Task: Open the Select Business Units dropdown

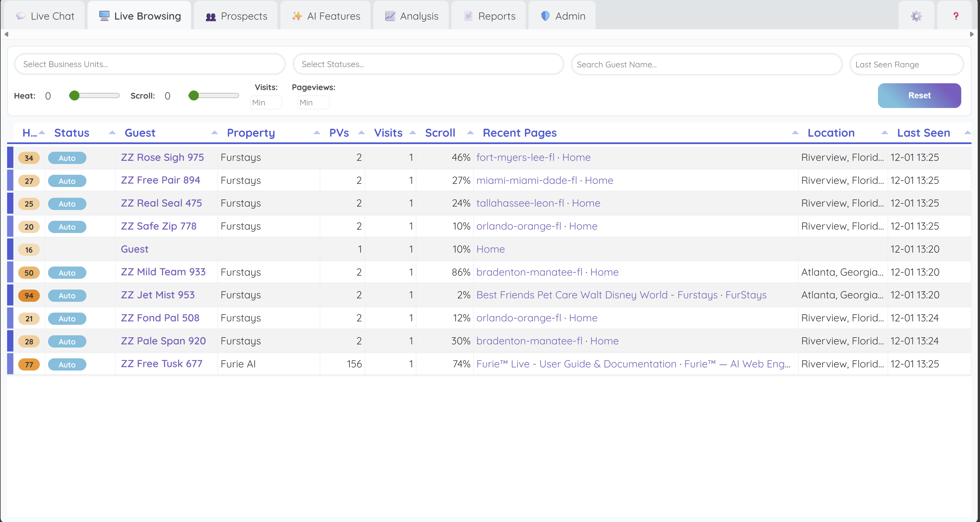Action: coord(150,64)
